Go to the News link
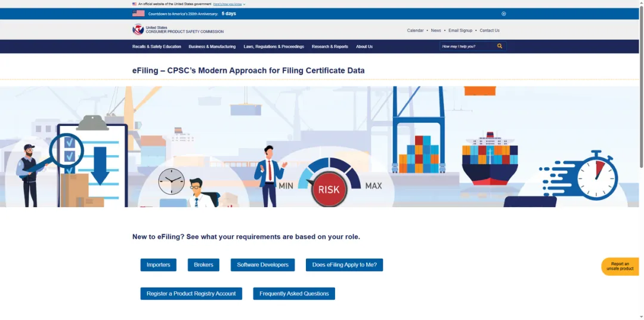Screen dimensions: 644x320 436,30
